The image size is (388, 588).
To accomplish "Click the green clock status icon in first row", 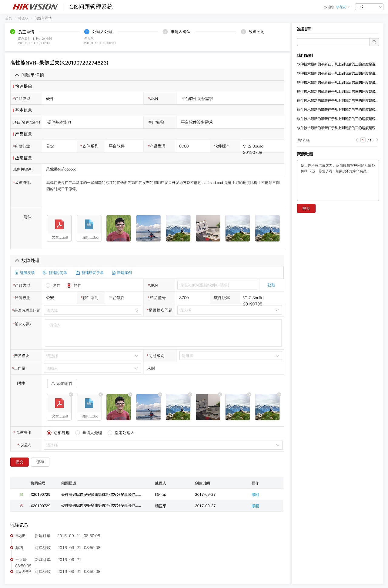I will [x=22, y=495].
